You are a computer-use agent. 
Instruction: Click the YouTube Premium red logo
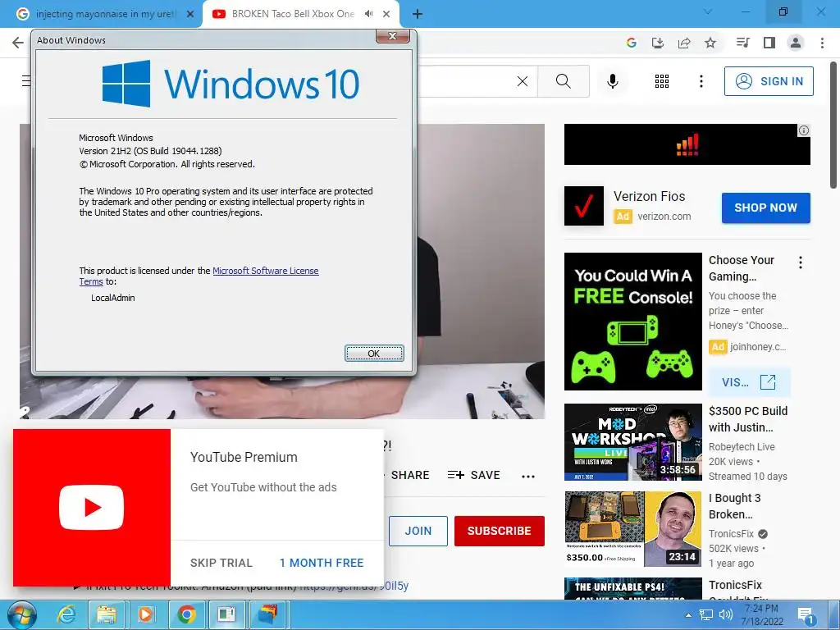coord(92,507)
